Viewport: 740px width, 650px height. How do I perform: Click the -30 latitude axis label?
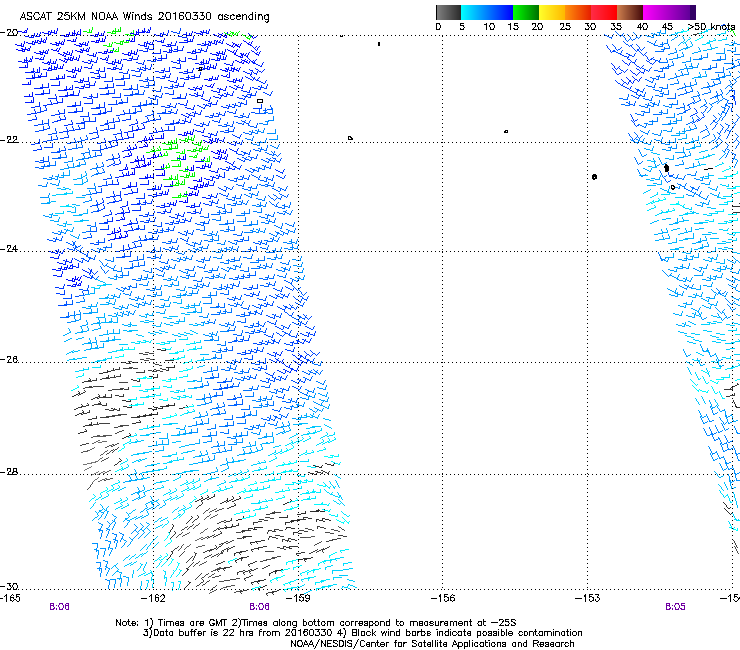(9, 586)
